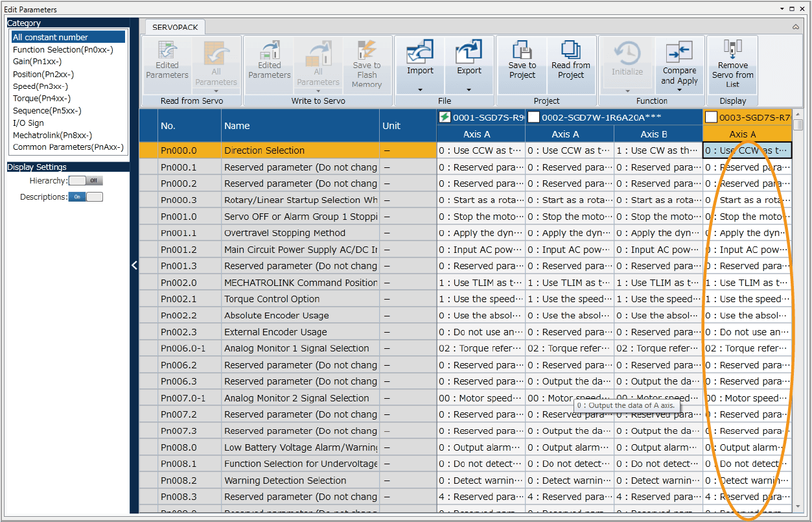Click the vertical scrollbar of parameter table
Image resolution: width=812 pixels, height=522 pixels.
(798, 311)
